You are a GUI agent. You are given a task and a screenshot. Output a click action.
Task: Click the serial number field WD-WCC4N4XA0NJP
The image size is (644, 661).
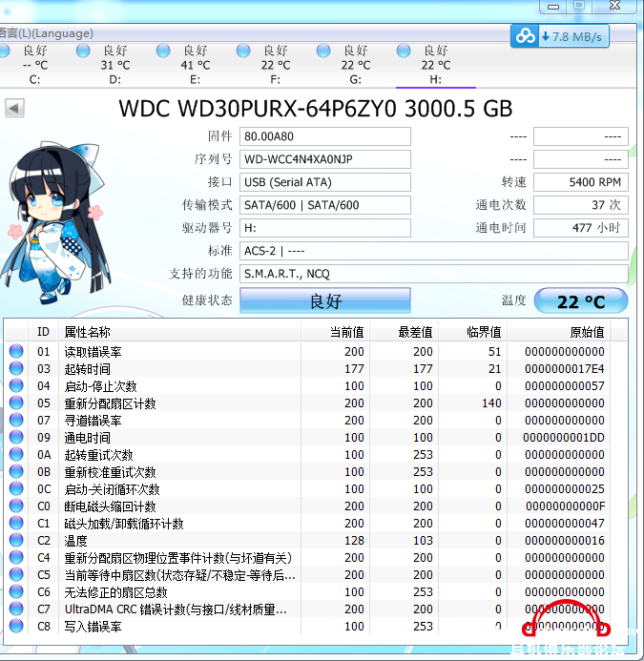pyautogui.click(x=325, y=159)
